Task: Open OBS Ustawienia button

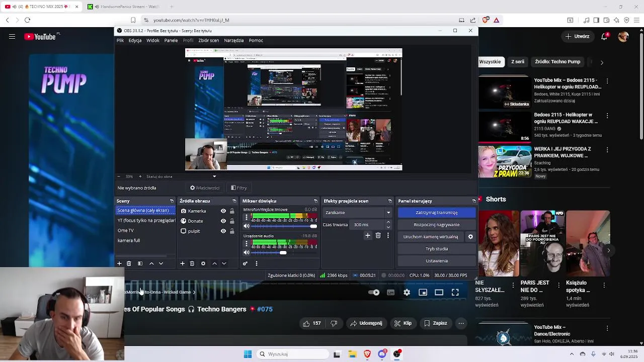Action: click(x=437, y=261)
